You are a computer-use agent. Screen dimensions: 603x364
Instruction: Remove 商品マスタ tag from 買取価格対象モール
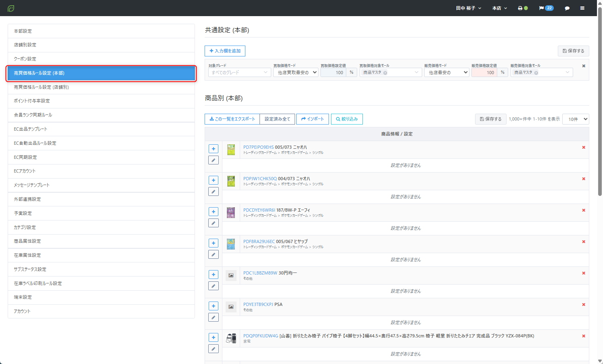385,73
